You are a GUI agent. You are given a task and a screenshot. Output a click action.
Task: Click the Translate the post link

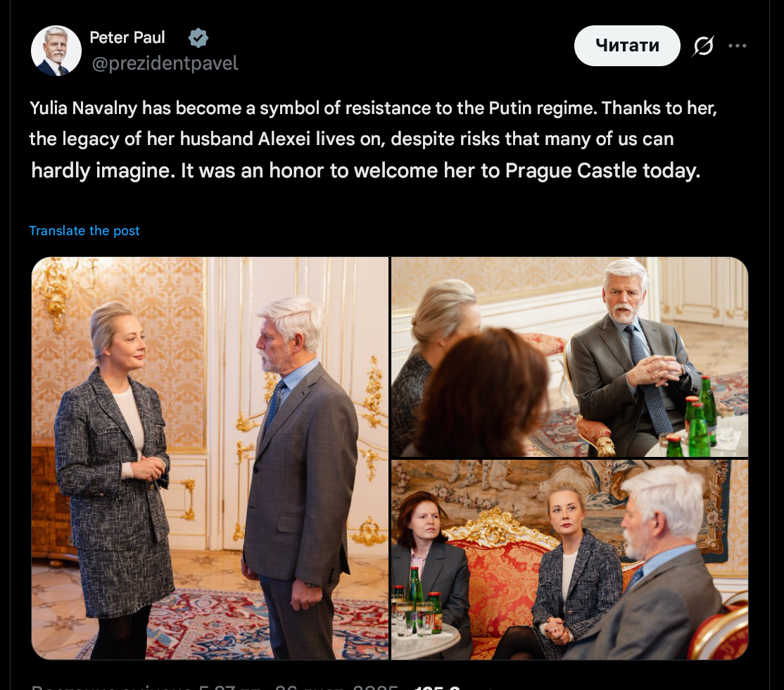click(84, 231)
